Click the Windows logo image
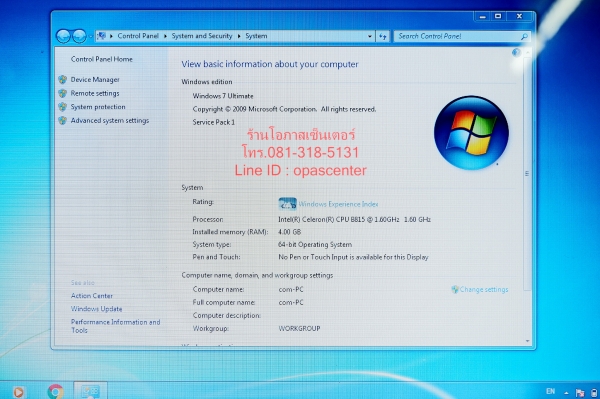 [471, 133]
